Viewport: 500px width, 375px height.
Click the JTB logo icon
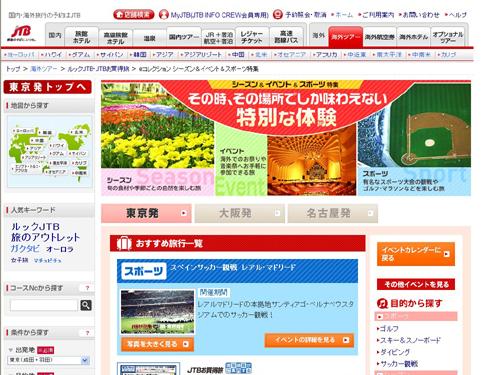click(21, 34)
